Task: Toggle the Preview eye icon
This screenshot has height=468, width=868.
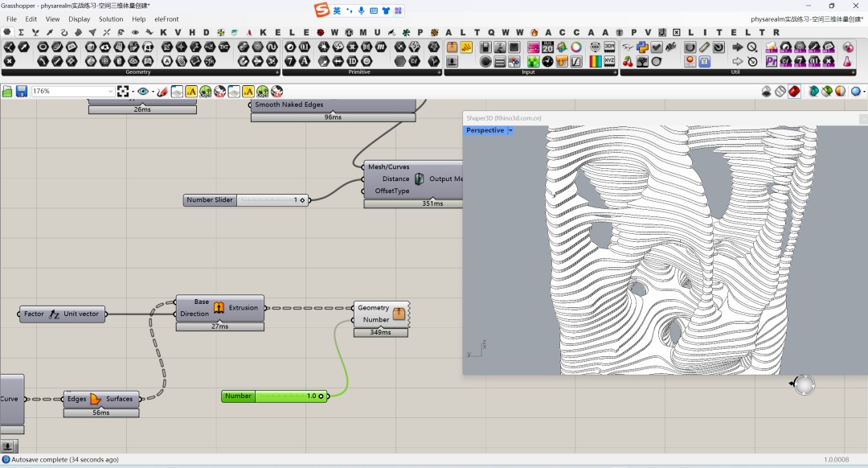Action: click(143, 92)
